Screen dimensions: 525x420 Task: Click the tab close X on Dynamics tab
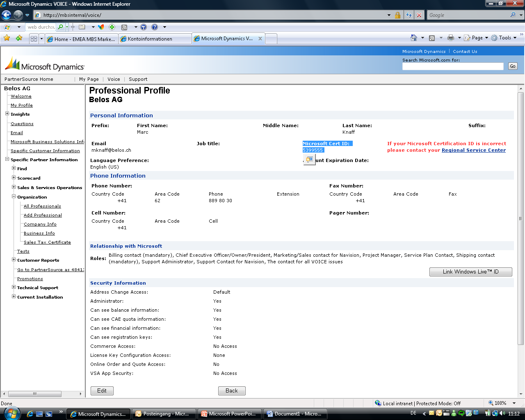(x=260, y=39)
